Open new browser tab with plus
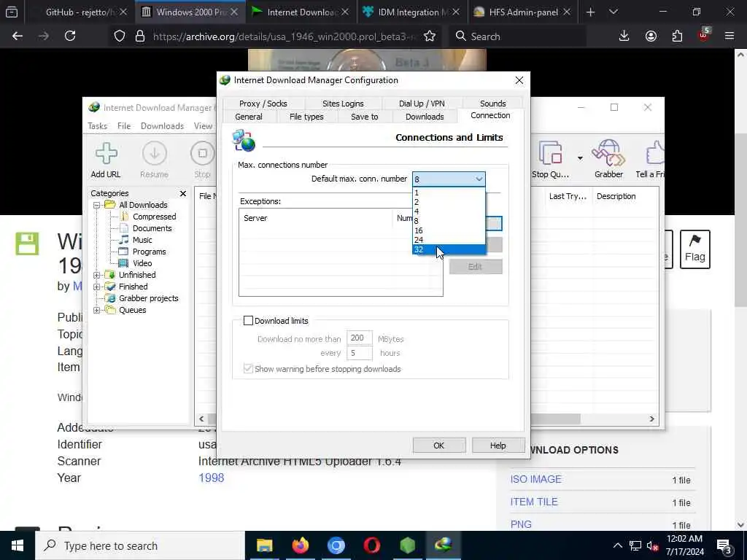 [x=591, y=12]
